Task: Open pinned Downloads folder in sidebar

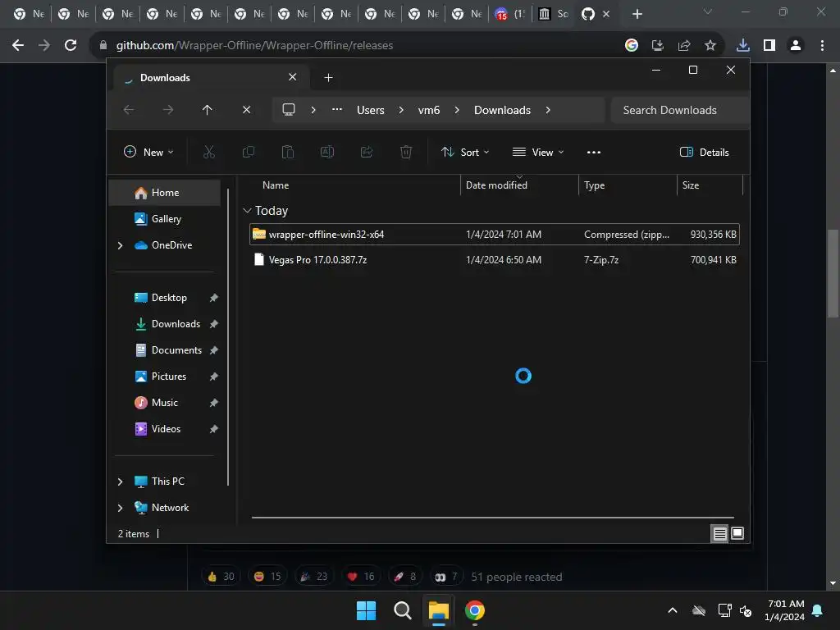Action: click(x=175, y=324)
